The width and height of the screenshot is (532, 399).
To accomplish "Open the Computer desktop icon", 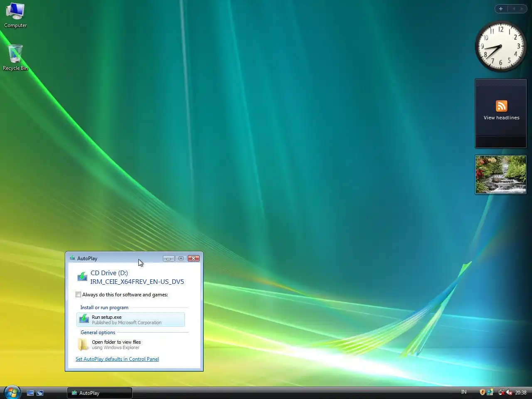I will click(x=15, y=15).
